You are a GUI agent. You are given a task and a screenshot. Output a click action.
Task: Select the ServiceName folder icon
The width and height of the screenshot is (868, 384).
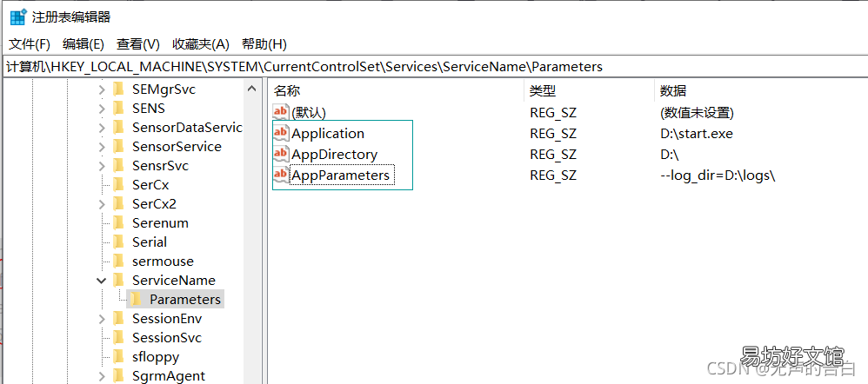[118, 280]
